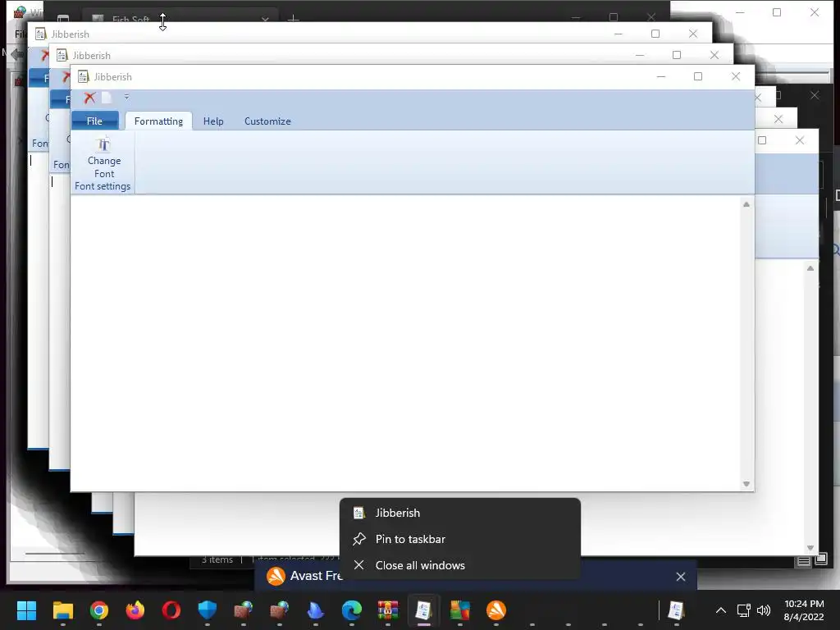Image resolution: width=840 pixels, height=630 pixels.
Task: Select the Customize ribbon tab
Action: (x=267, y=121)
